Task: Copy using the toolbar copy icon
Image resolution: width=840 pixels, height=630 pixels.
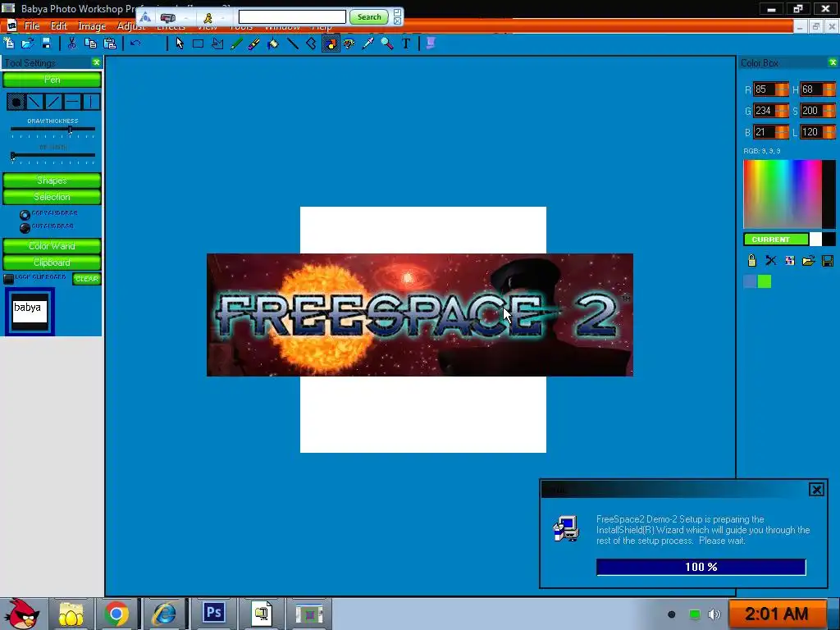Action: pyautogui.click(x=90, y=43)
